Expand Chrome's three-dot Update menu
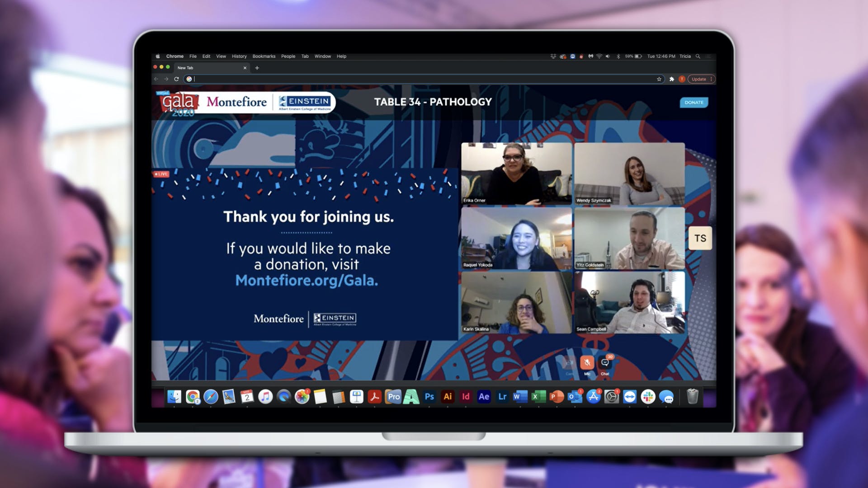Screen dimensions: 868x488 [711, 79]
